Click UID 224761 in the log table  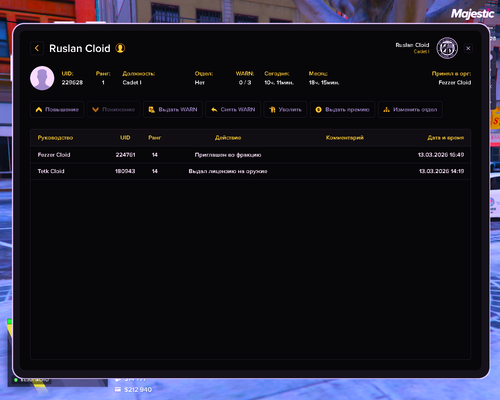[x=125, y=155]
